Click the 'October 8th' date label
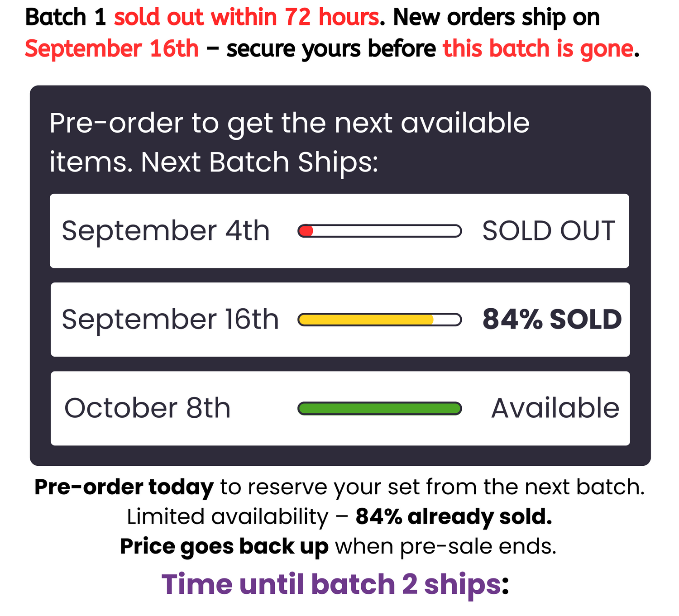Screen dimensions: 679x616 148,408
